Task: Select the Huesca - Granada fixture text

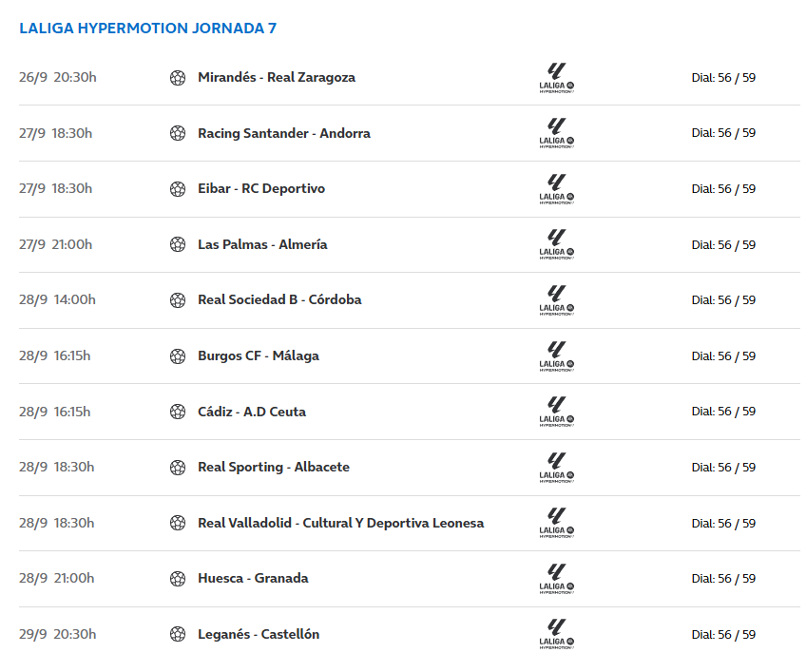Action: 253,578
